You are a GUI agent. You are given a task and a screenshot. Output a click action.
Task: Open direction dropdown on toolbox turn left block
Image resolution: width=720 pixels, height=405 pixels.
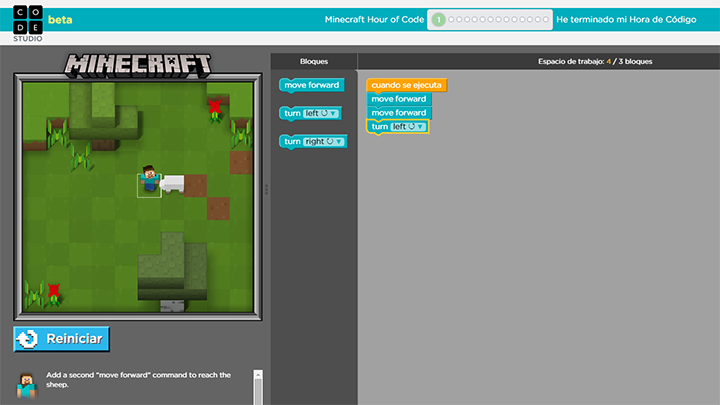[x=325, y=114]
